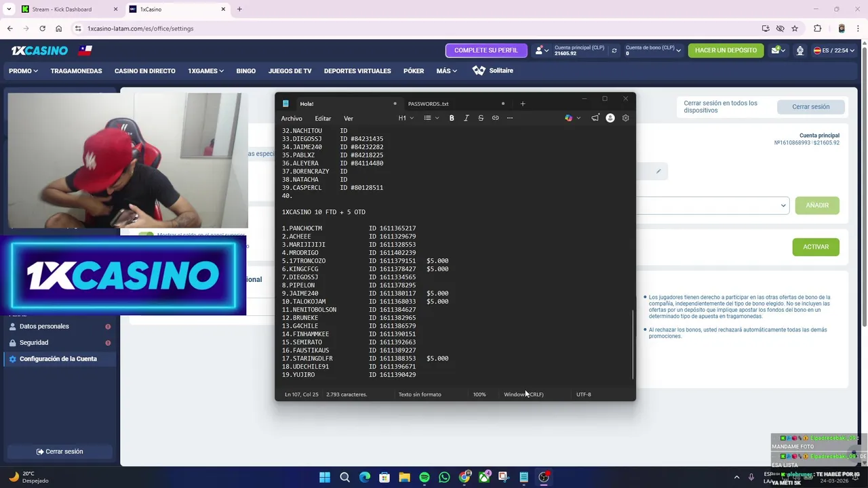Click the ACTIVAR button
Viewport: 868px width, 488px height.
(816, 247)
